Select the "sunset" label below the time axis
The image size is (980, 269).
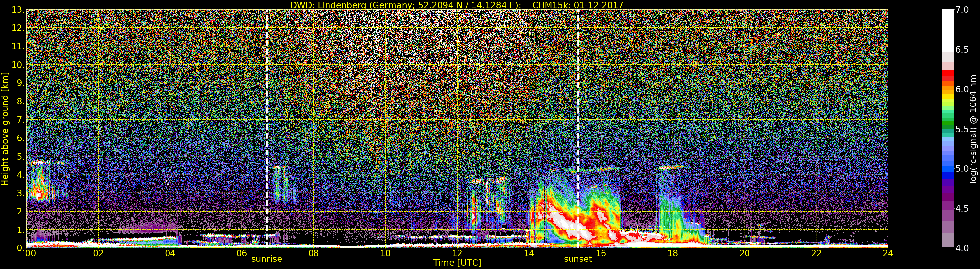tap(578, 259)
